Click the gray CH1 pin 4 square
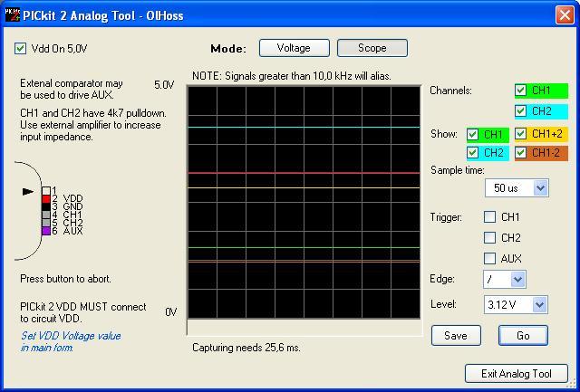 [46, 215]
